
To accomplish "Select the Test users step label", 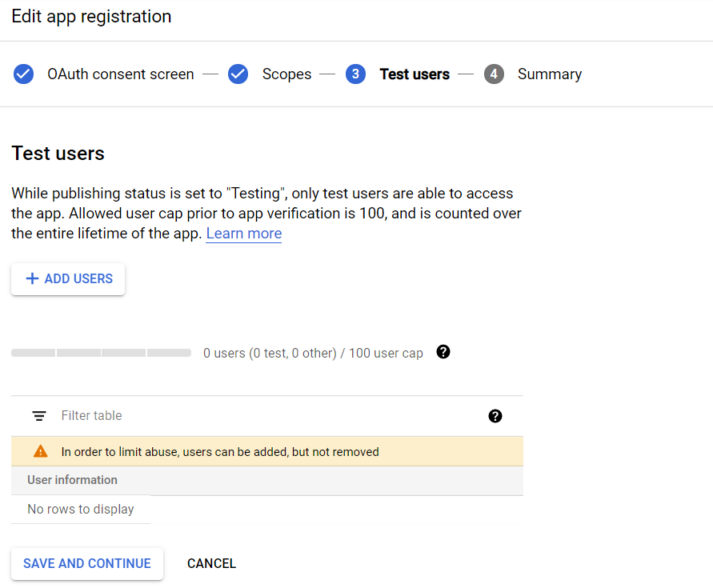I will [x=415, y=74].
